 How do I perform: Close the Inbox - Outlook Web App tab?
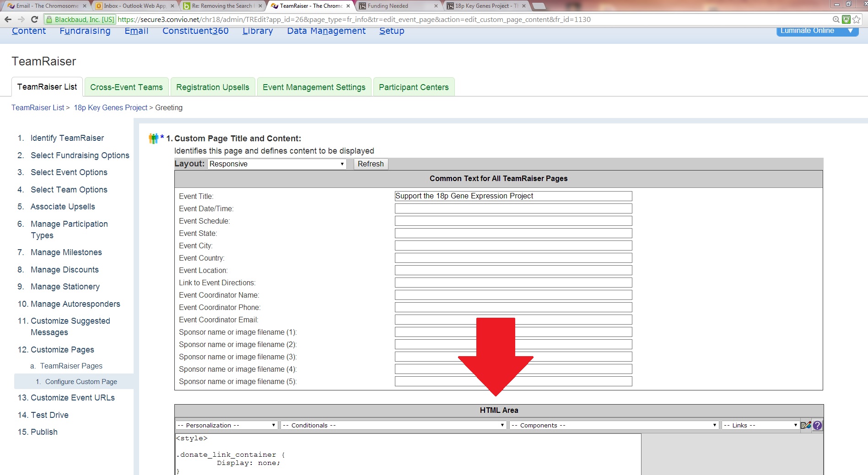click(173, 6)
